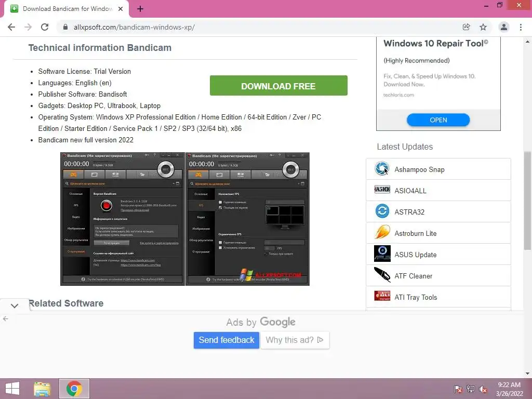The width and height of the screenshot is (532, 399).
Task: Open the ATF Cleaner link
Action: (x=413, y=276)
